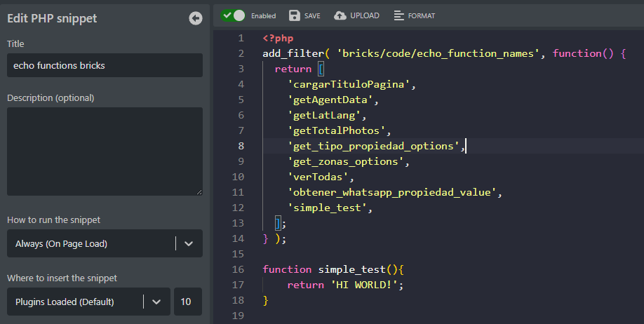Click the Title field containing echo functions bricks

tap(105, 65)
